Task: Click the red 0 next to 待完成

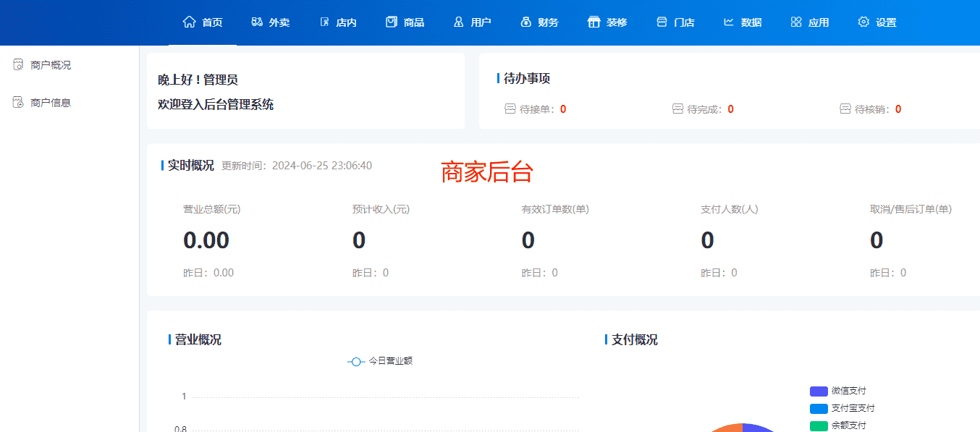Action: 731,109
